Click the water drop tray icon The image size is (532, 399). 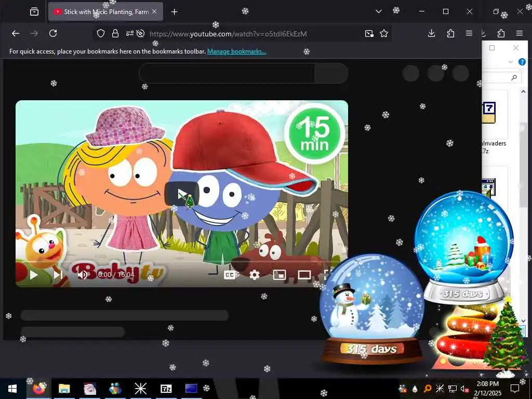point(415,389)
